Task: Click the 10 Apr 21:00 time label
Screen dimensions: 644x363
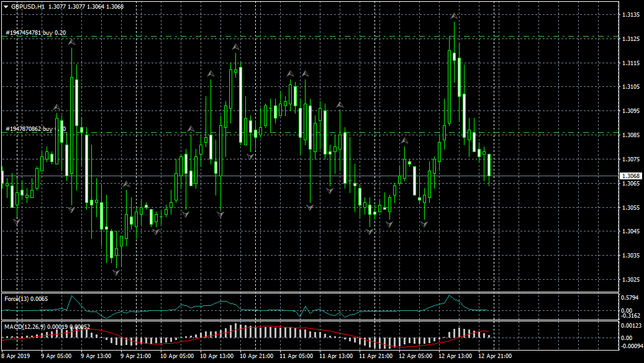Action: click(x=256, y=356)
